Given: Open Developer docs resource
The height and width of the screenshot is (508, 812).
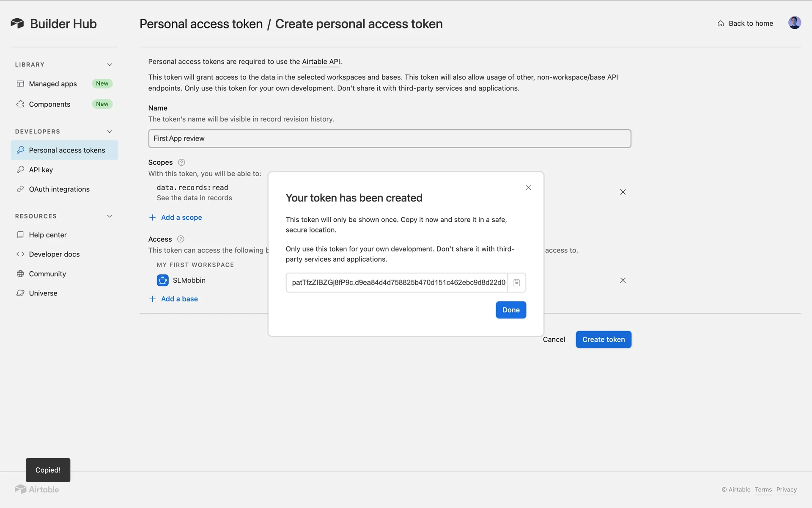Looking at the screenshot, I should pyautogui.click(x=54, y=254).
